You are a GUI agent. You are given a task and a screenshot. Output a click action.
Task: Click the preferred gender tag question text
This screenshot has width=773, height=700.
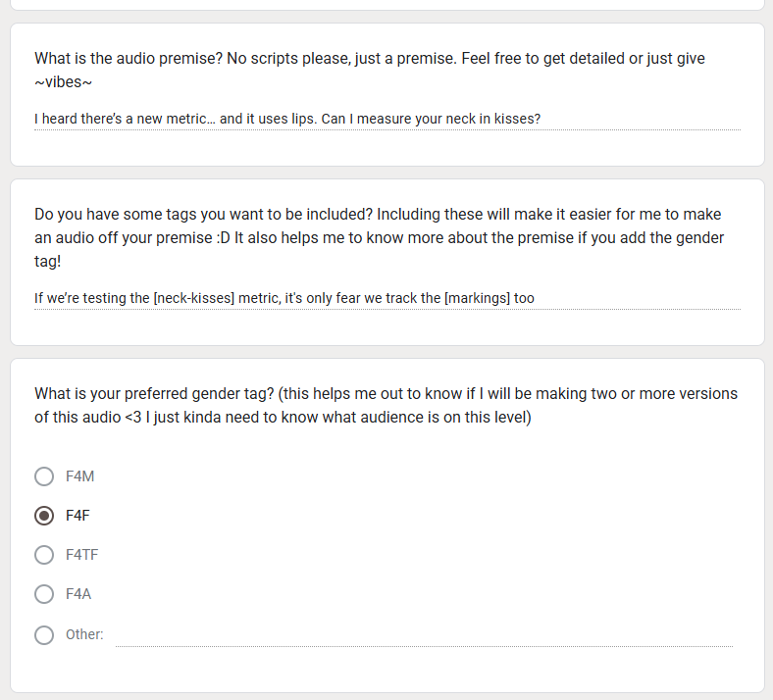(386, 406)
